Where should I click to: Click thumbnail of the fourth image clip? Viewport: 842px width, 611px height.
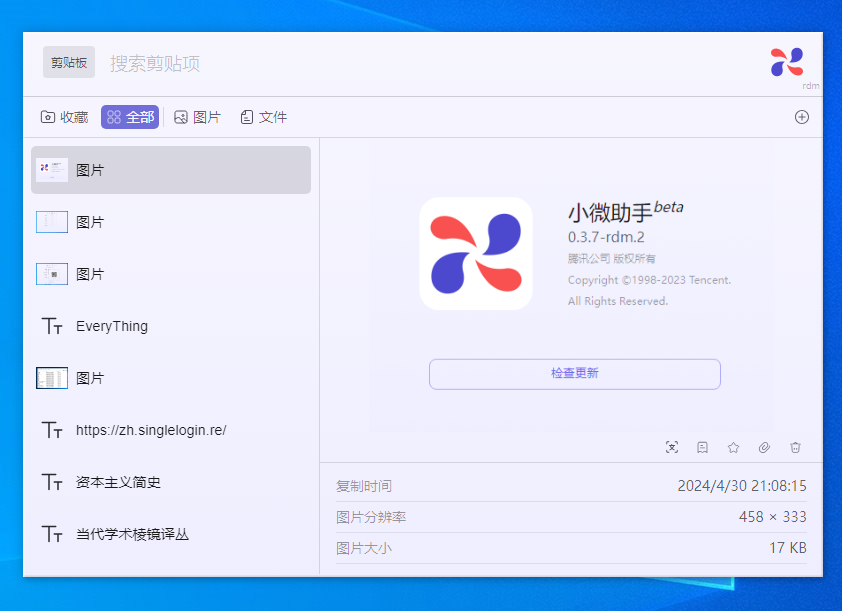52,378
